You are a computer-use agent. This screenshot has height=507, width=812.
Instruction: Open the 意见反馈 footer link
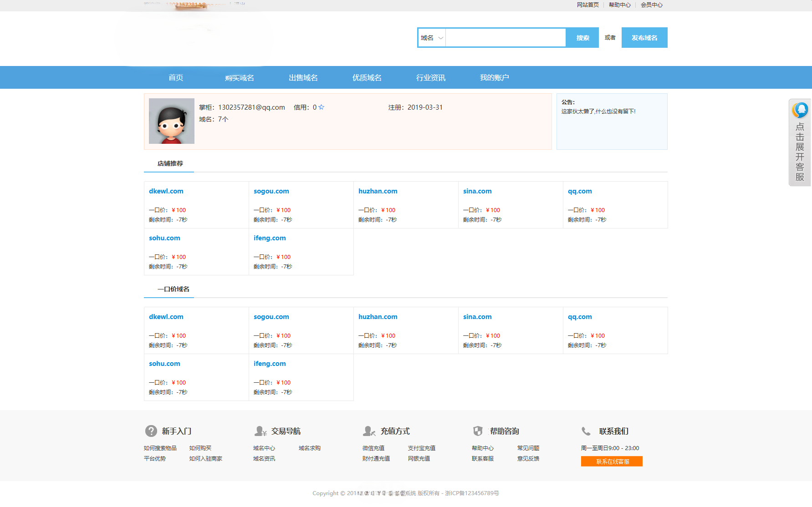coord(528,459)
